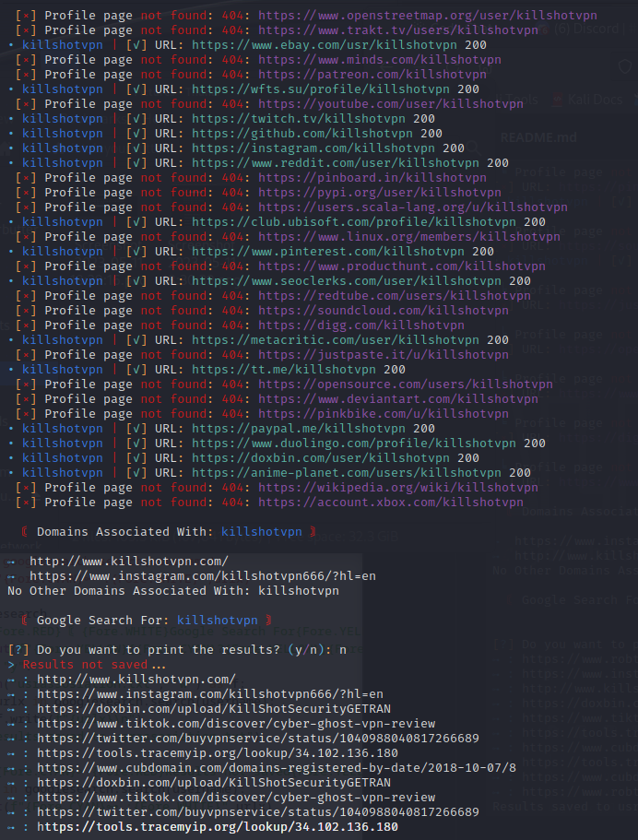Open the instagram.com/killshotvpn 200 result URL

(x=313, y=148)
